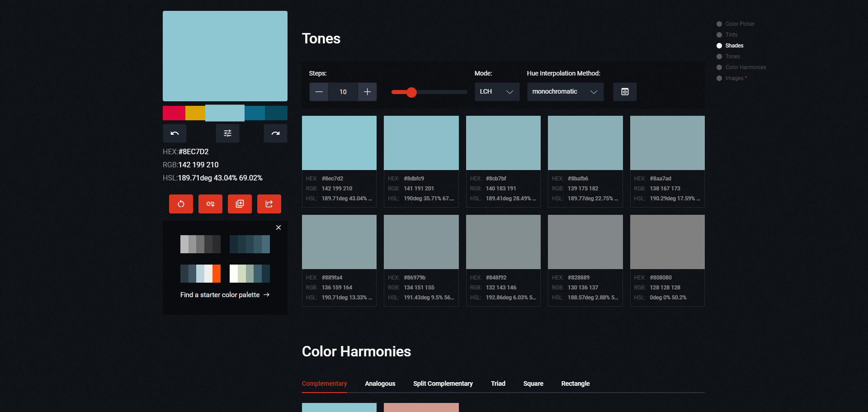Screen dimensions: 868x412
Task: Switch to the Split Complementary tab
Action: coord(443,384)
